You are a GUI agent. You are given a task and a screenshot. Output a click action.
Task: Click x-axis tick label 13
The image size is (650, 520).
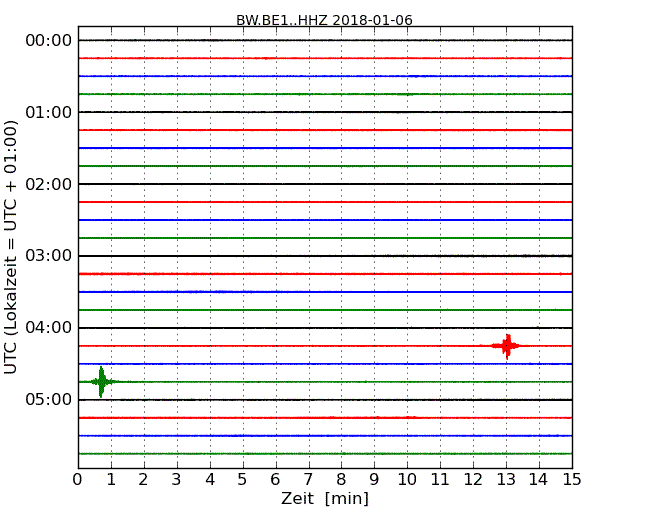click(x=506, y=480)
